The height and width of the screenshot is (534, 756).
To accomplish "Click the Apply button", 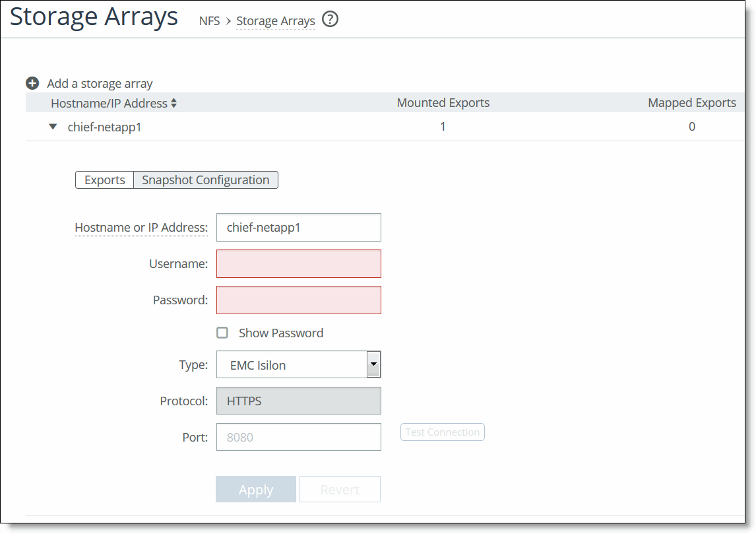I will pyautogui.click(x=256, y=489).
